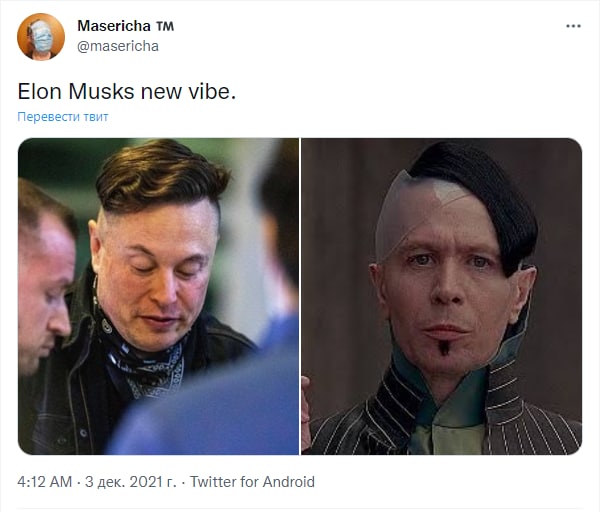Screen dimensions: 602x512
Task: Click the Перевести твит translate link
Action: click(x=63, y=117)
